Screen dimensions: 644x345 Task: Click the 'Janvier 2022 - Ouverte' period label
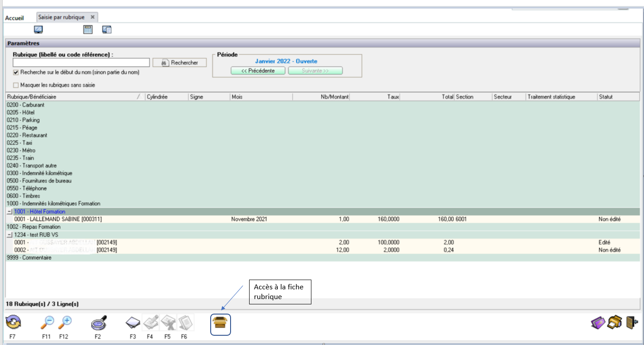point(286,61)
